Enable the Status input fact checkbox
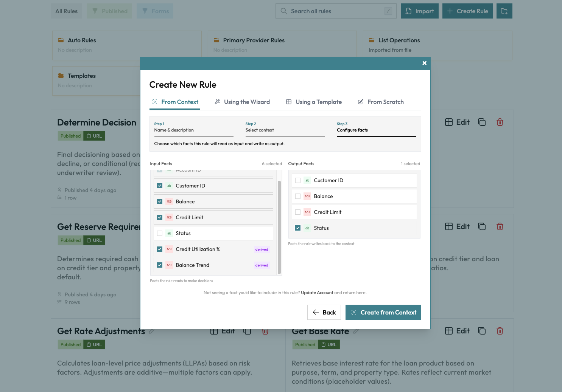This screenshot has width=562, height=392. click(160, 233)
